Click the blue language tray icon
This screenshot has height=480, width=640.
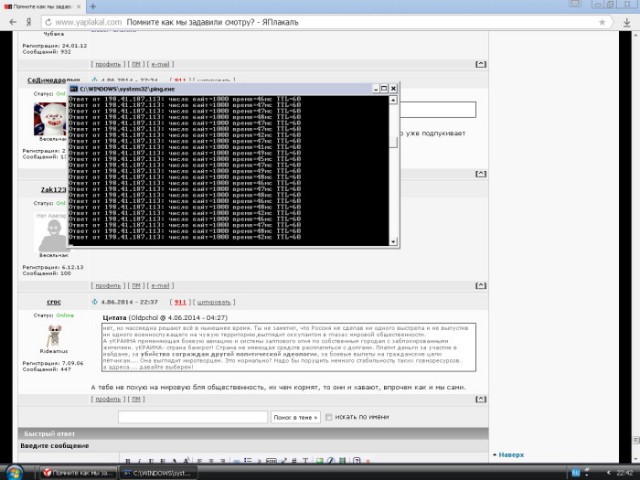(x=576, y=473)
